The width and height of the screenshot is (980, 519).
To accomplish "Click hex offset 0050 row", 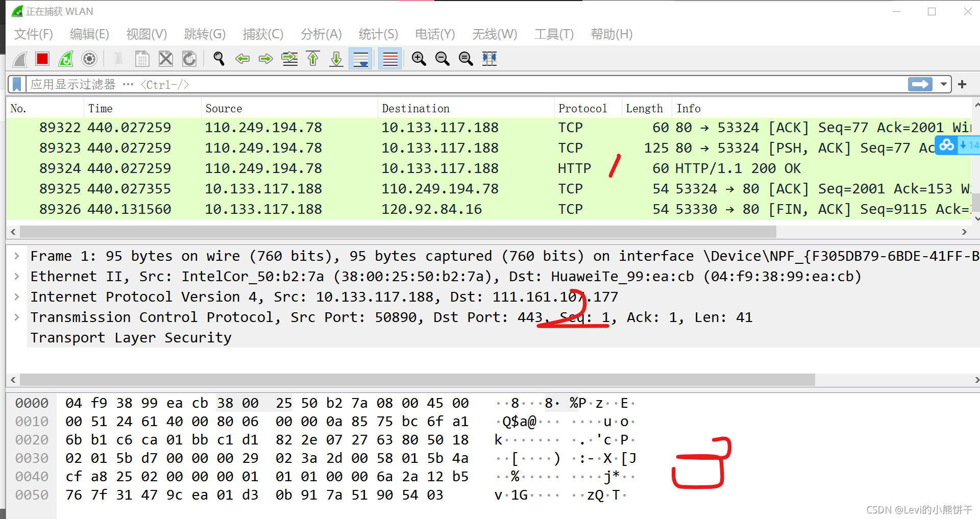I will click(32, 495).
